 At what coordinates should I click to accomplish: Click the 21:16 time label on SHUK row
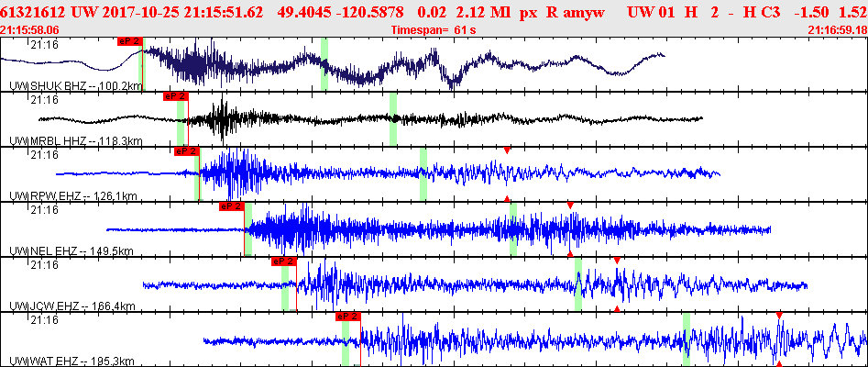coord(44,45)
